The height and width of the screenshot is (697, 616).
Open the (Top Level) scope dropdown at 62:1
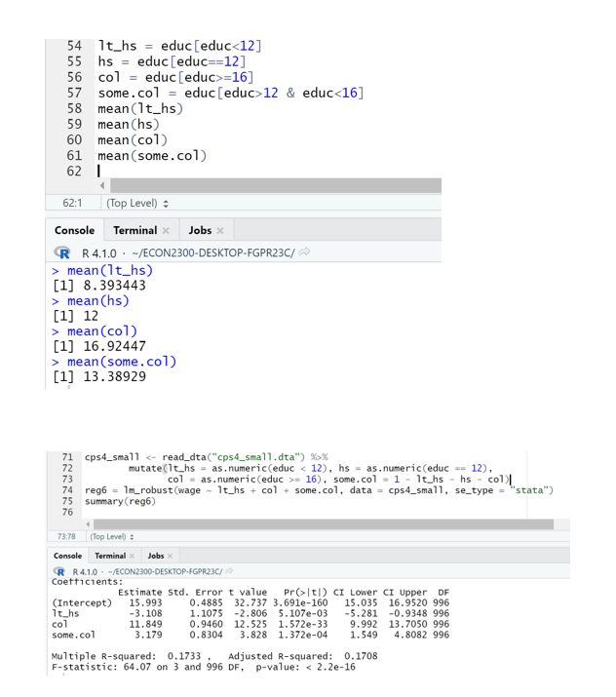coord(137,203)
